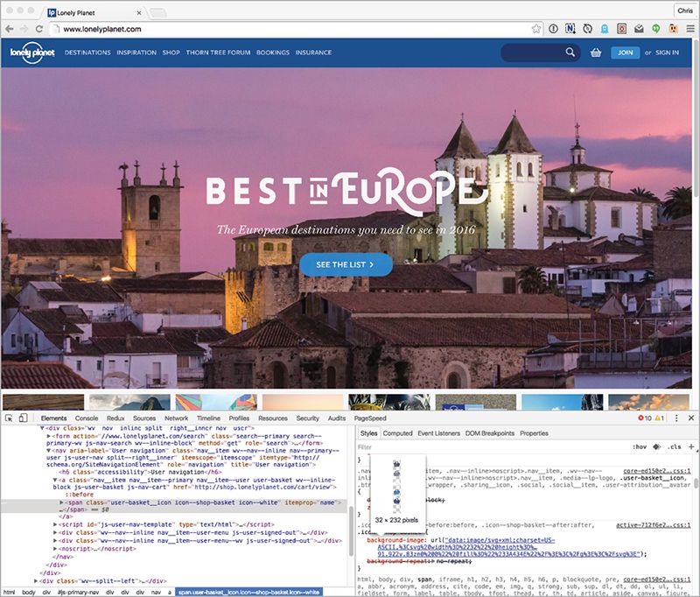Click the shopping basket icon in site header
The width and height of the screenshot is (700, 597).
[x=596, y=53]
